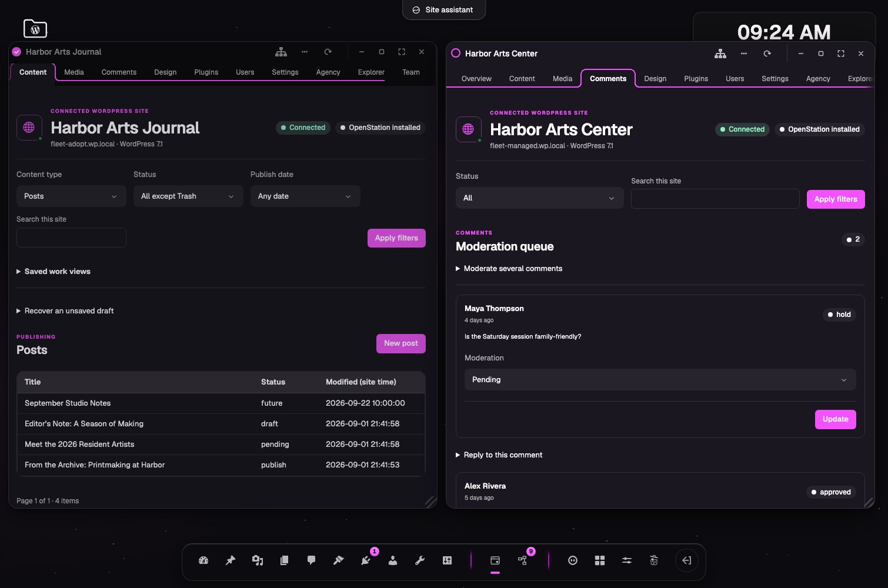Click Update on Maya Thompson's comment
The image size is (888, 588).
(x=835, y=419)
